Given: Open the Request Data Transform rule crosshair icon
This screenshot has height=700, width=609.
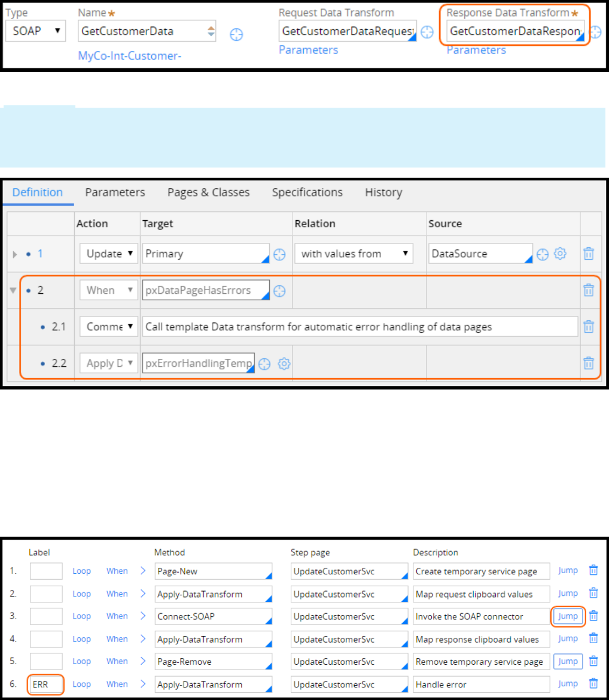Looking at the screenshot, I should (x=427, y=32).
